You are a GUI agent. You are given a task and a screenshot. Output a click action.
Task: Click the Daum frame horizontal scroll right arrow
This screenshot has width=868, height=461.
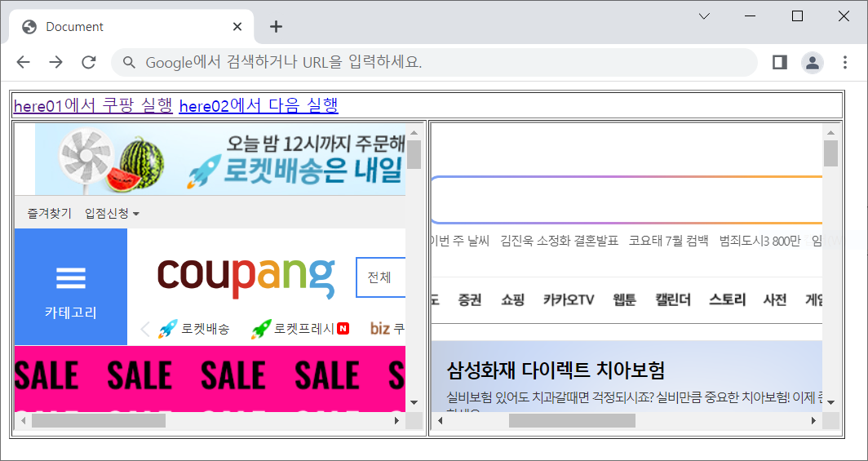click(x=813, y=420)
